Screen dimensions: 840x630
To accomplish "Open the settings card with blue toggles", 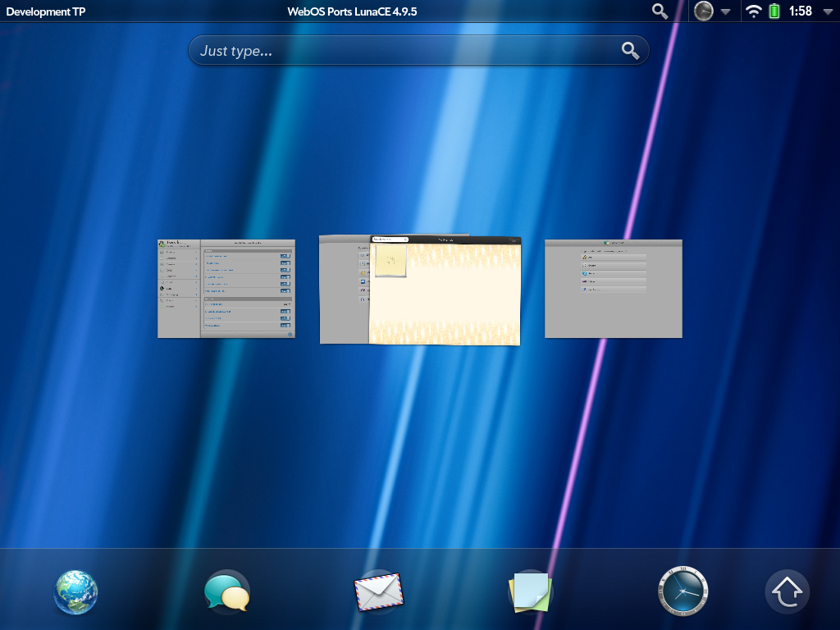I will pos(226,288).
